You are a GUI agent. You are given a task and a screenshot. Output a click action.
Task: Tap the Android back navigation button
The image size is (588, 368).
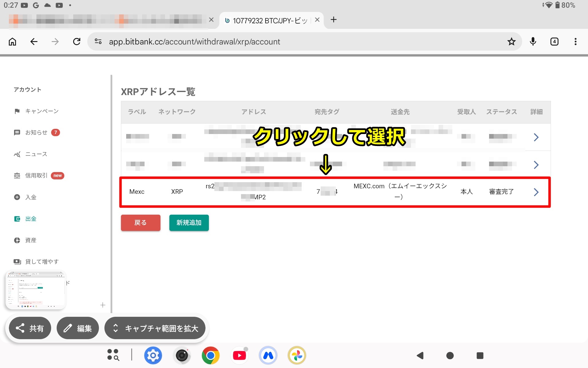(420, 355)
